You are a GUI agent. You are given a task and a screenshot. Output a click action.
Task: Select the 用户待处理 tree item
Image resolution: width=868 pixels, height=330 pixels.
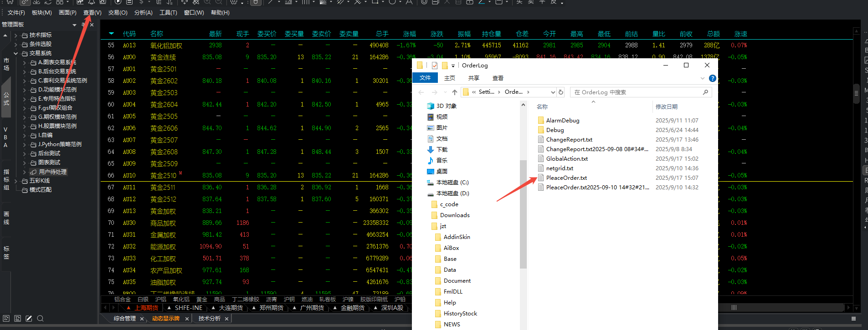pyautogui.click(x=52, y=172)
